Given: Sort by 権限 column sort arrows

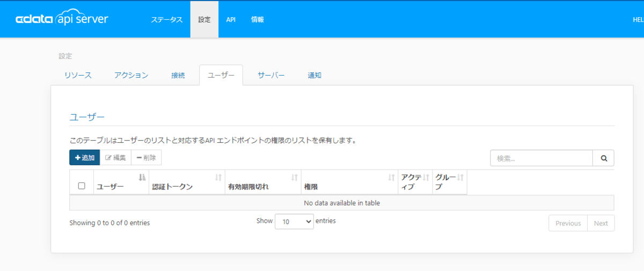Looking at the screenshot, I should (x=392, y=177).
